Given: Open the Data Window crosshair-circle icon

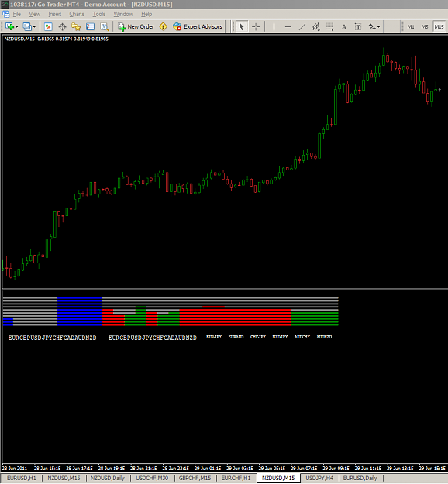Looking at the screenshot, I should [x=62, y=26].
